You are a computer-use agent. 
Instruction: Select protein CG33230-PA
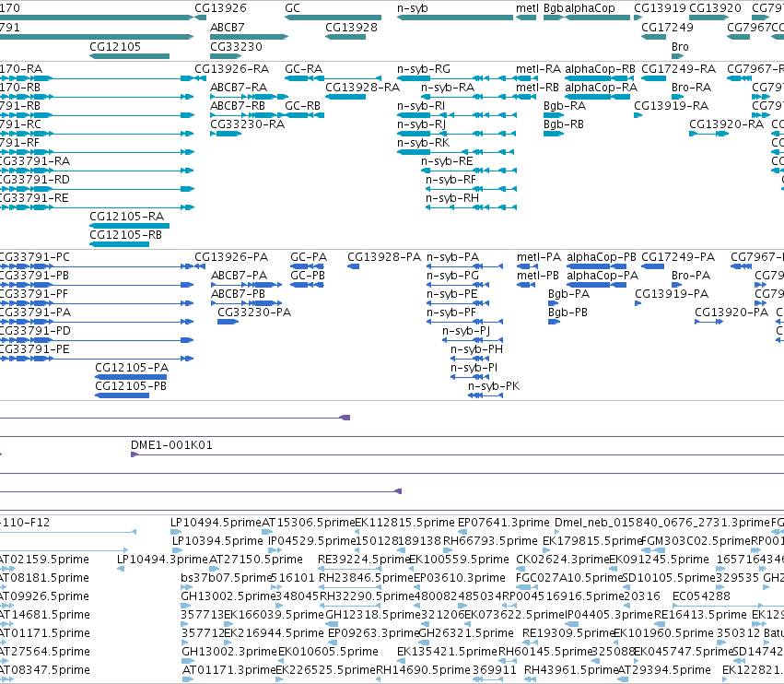254,313
